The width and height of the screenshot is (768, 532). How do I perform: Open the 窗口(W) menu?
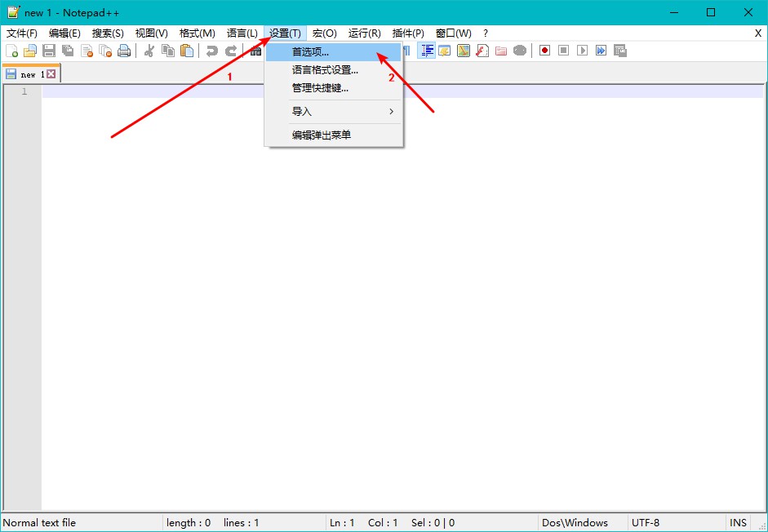pos(454,33)
